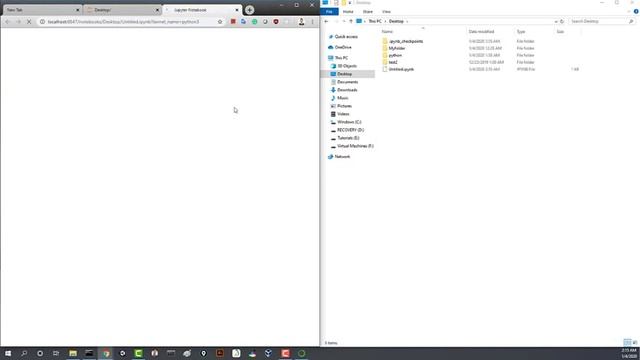Open 3D Objects in navigation pane
The width and height of the screenshot is (640, 360).
(347, 66)
